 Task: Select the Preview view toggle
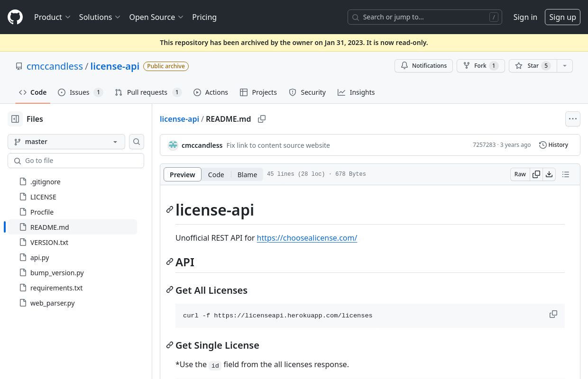[183, 174]
